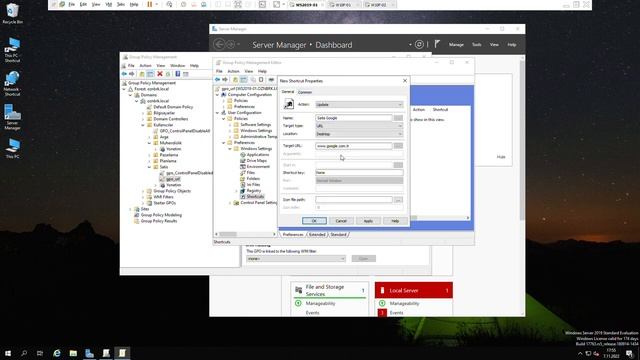
Task: Select Shortcuts node in Preferences
Action: (x=255, y=197)
